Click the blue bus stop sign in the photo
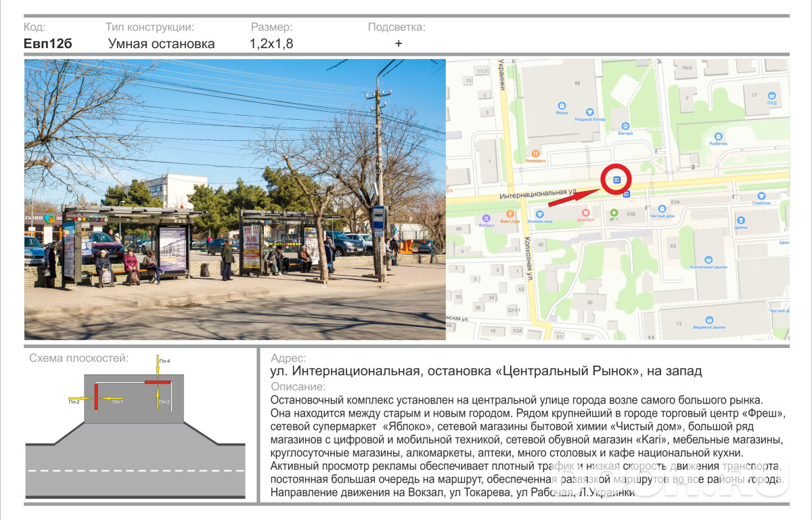Viewport: 812px width, 520px height. pyautogui.click(x=378, y=217)
